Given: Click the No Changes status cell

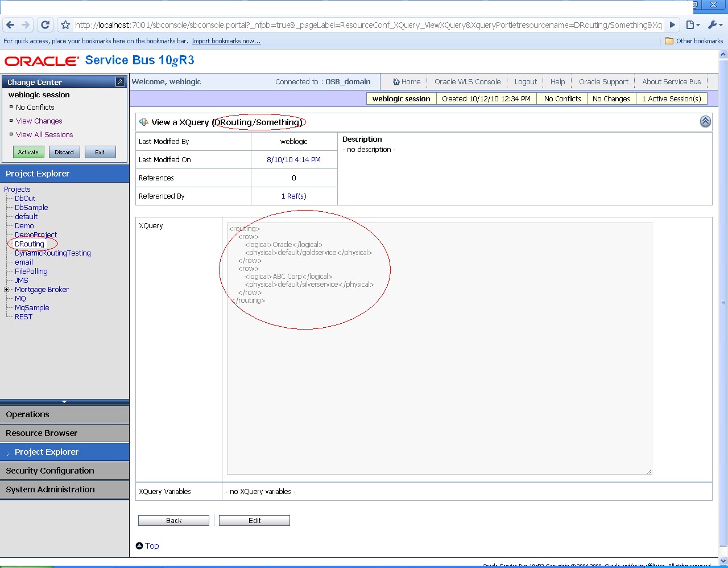Looking at the screenshot, I should tap(611, 99).
